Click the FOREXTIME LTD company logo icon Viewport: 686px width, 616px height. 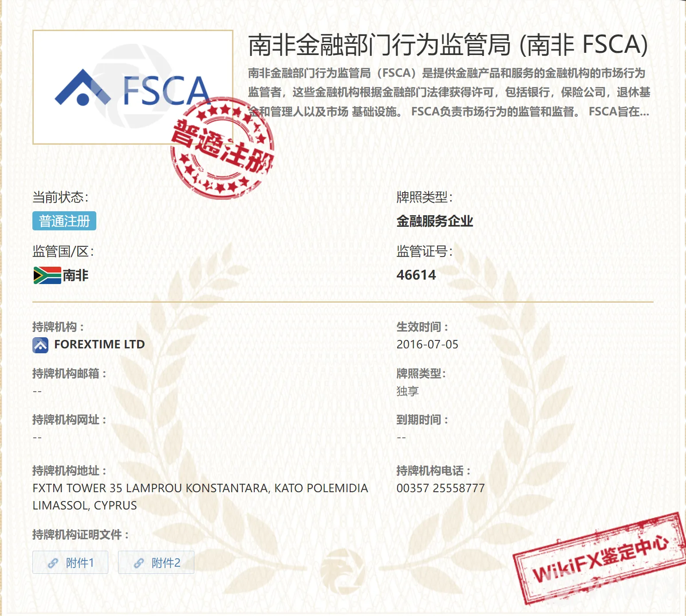coord(40,345)
